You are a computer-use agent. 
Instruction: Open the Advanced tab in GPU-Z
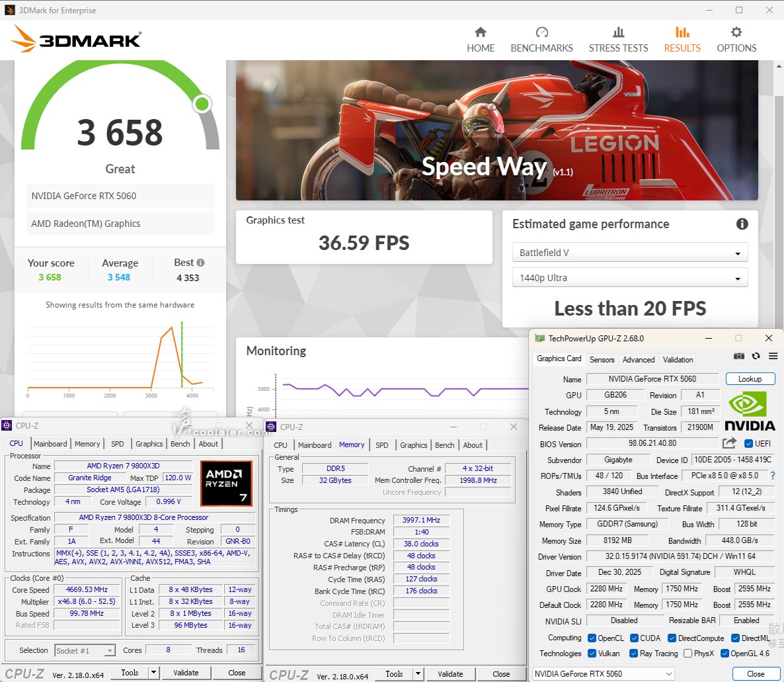(639, 359)
